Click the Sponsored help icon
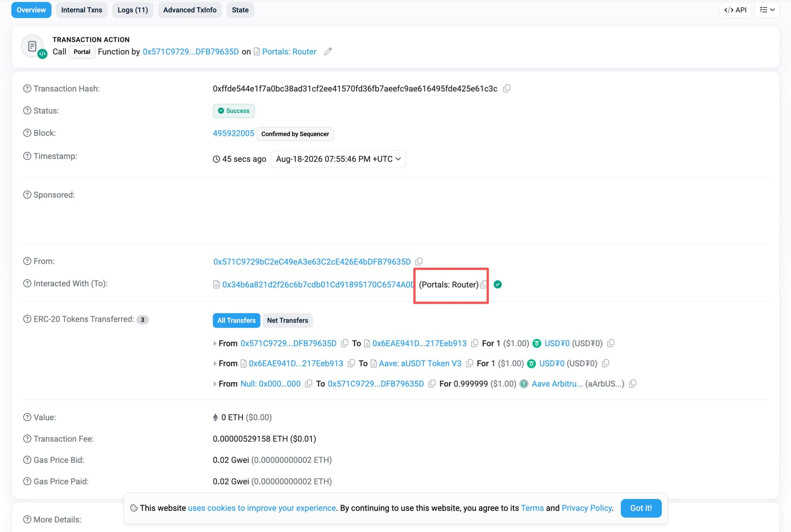This screenshot has width=791, height=532. tap(27, 195)
